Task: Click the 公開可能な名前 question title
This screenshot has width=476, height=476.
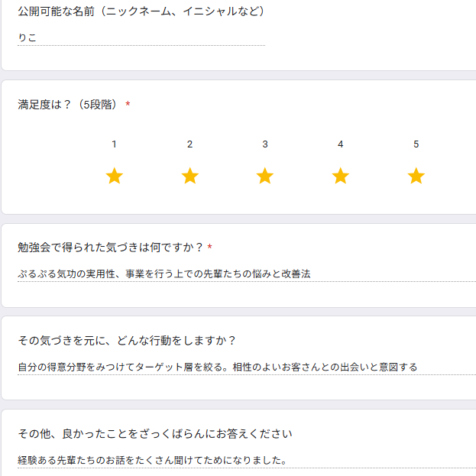Action: click(x=141, y=11)
